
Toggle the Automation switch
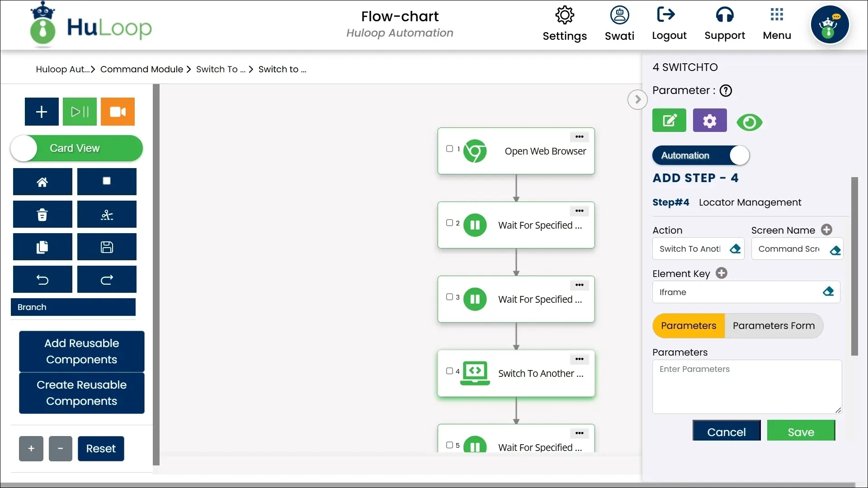[701, 155]
